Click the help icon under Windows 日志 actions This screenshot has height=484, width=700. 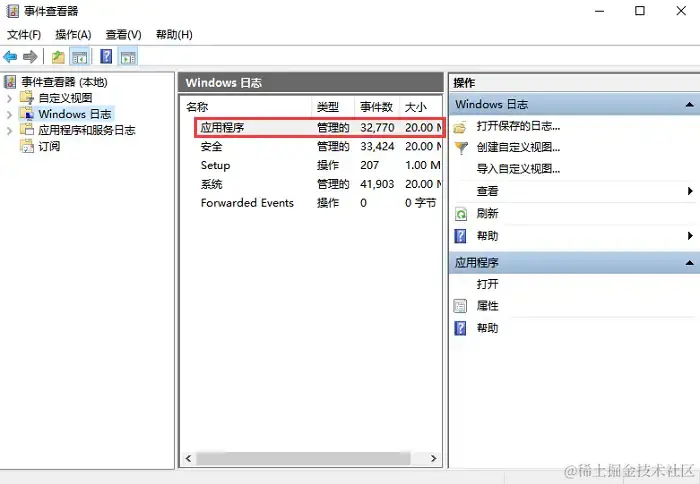[x=460, y=236]
